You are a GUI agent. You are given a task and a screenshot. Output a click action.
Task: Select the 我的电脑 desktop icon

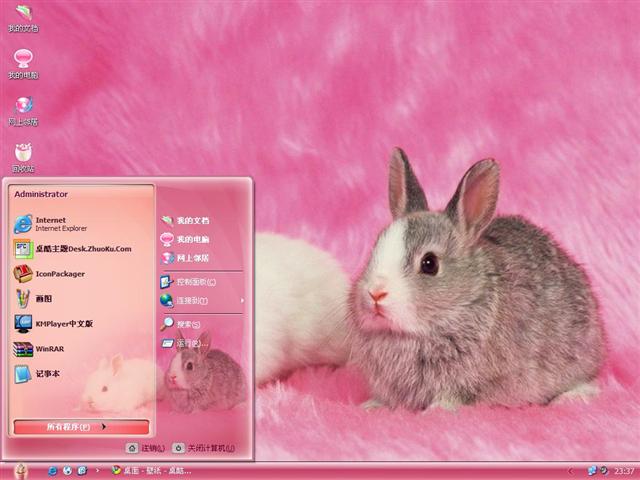click(23, 61)
